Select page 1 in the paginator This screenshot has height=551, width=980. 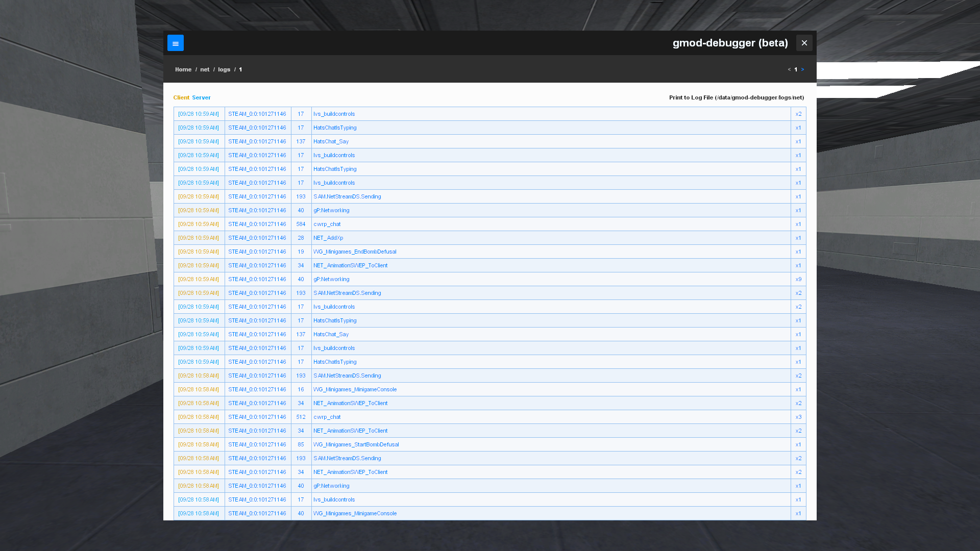click(796, 69)
